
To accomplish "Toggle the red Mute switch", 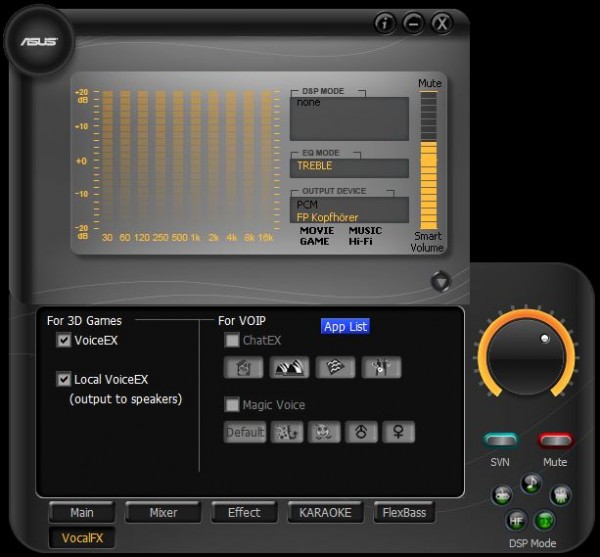I will click(555, 441).
